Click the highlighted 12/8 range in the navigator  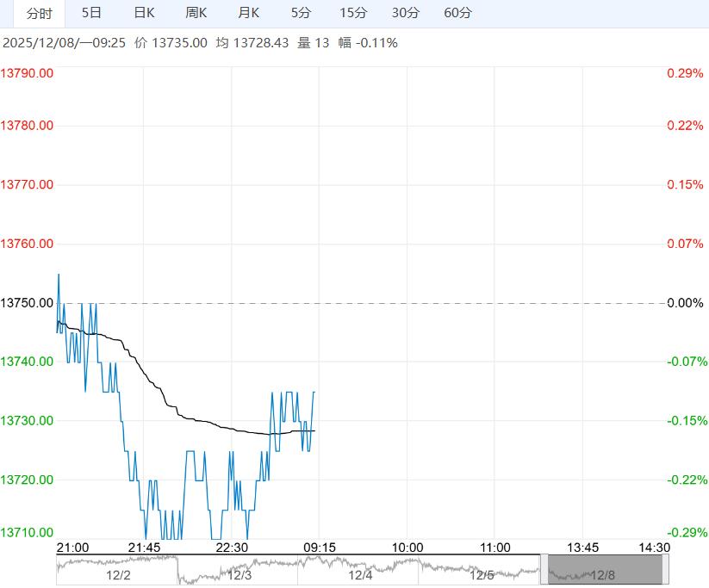pyautogui.click(x=604, y=574)
